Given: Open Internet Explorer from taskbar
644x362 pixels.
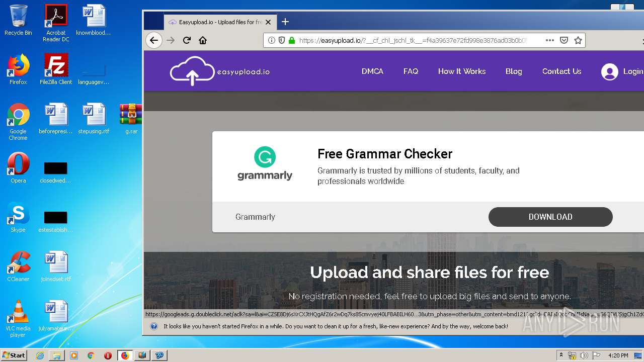Looking at the screenshot, I should (x=40, y=355).
